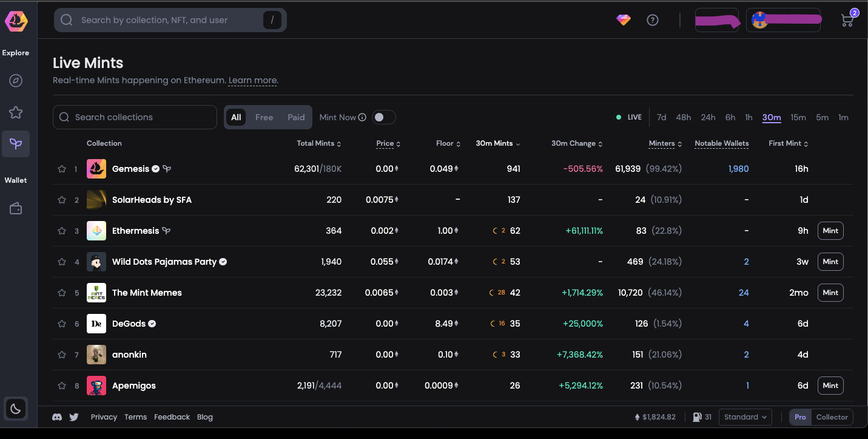This screenshot has height=439, width=868.
Task: Open the Twitter icon in footer
Action: tap(74, 417)
